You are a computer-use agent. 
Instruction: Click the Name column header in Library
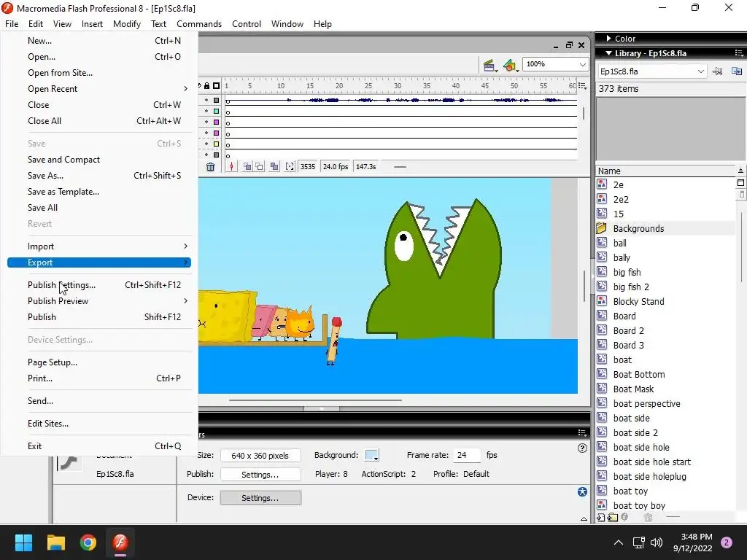(x=665, y=171)
